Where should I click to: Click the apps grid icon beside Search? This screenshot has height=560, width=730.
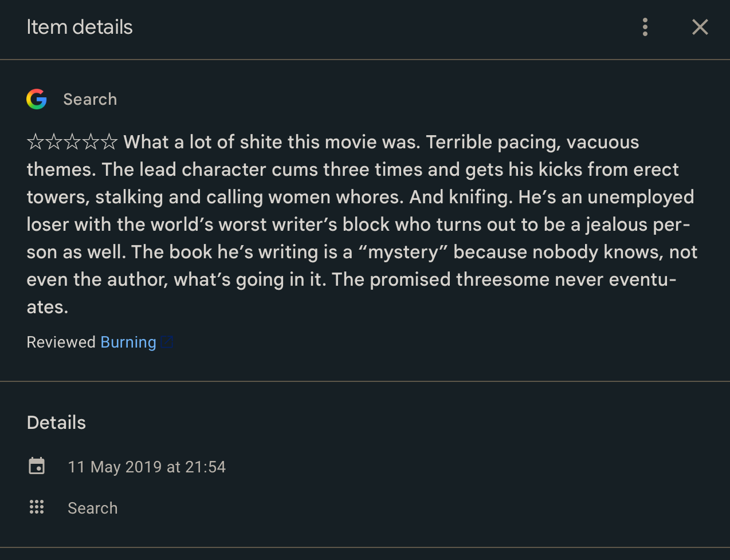(x=37, y=507)
